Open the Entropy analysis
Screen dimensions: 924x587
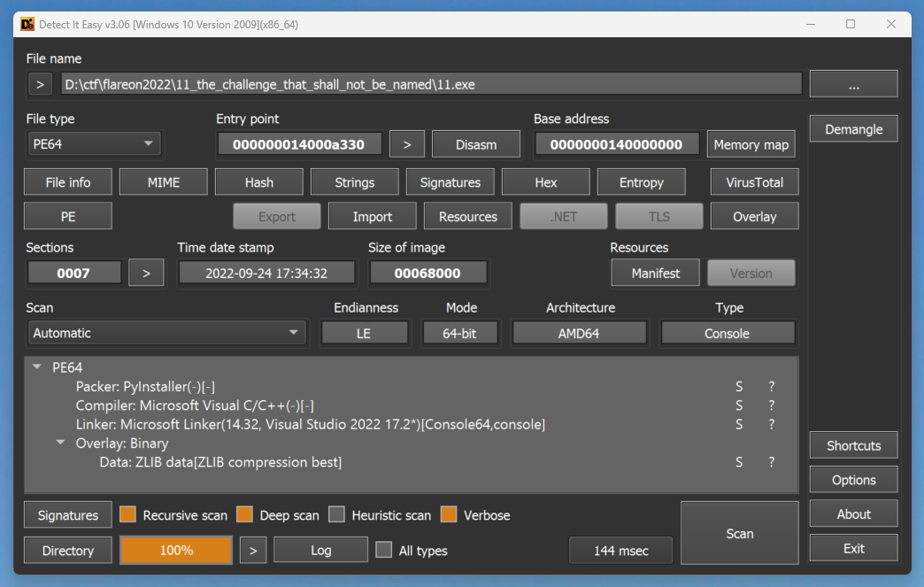click(x=641, y=182)
